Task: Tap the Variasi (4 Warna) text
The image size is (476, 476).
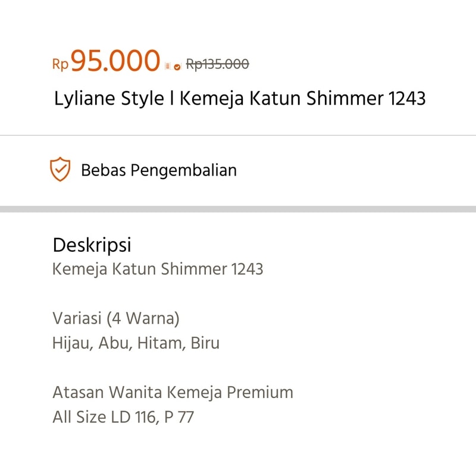Action: pyautogui.click(x=116, y=318)
